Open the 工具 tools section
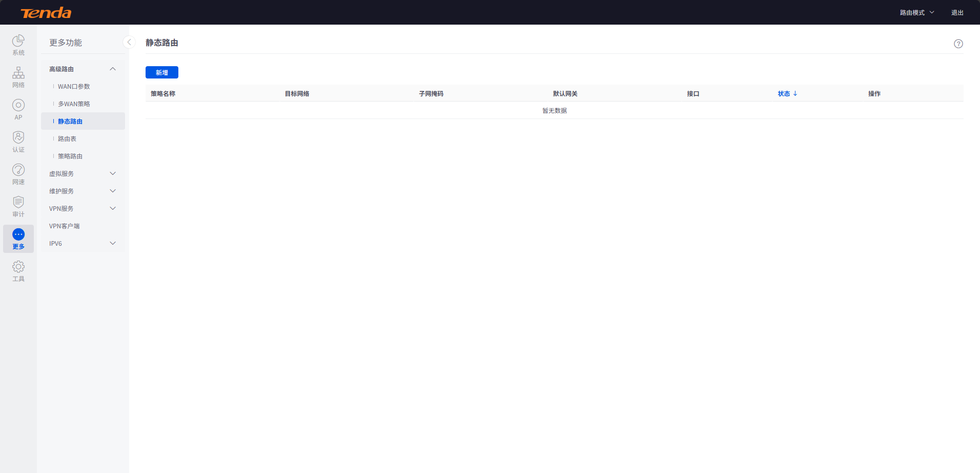The width and height of the screenshot is (980, 473). click(x=18, y=270)
